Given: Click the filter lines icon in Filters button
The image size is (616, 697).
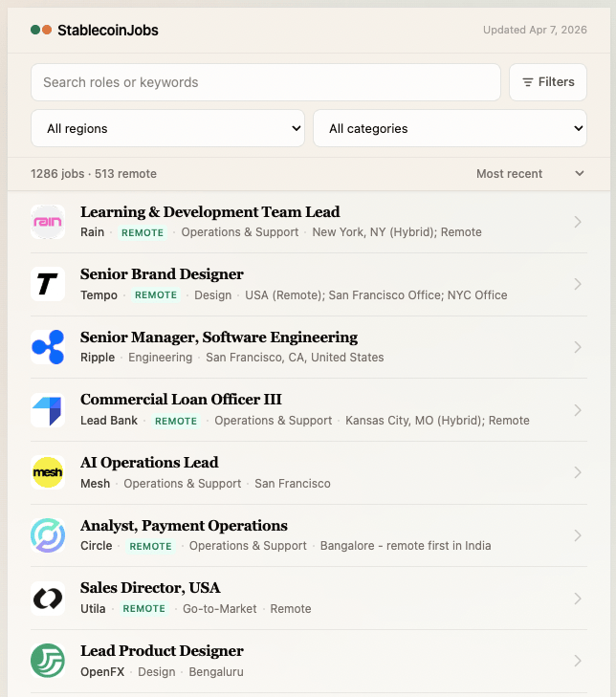Looking at the screenshot, I should pos(527,82).
